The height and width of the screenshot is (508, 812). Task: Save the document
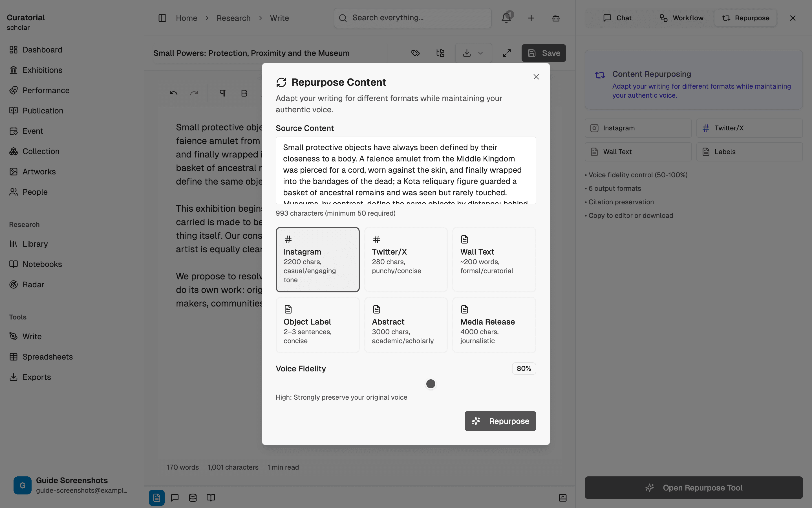pyautogui.click(x=544, y=53)
